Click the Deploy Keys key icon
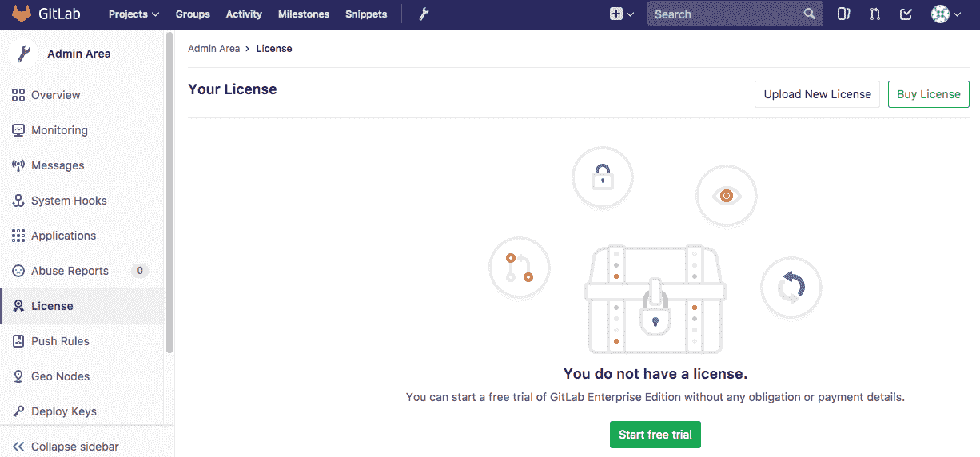 pyautogui.click(x=18, y=411)
